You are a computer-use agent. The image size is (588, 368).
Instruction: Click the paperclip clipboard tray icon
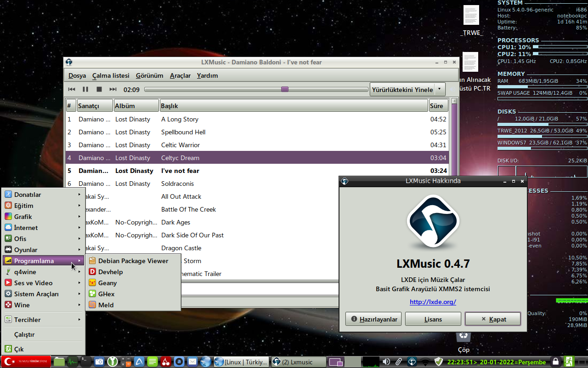pos(399,362)
